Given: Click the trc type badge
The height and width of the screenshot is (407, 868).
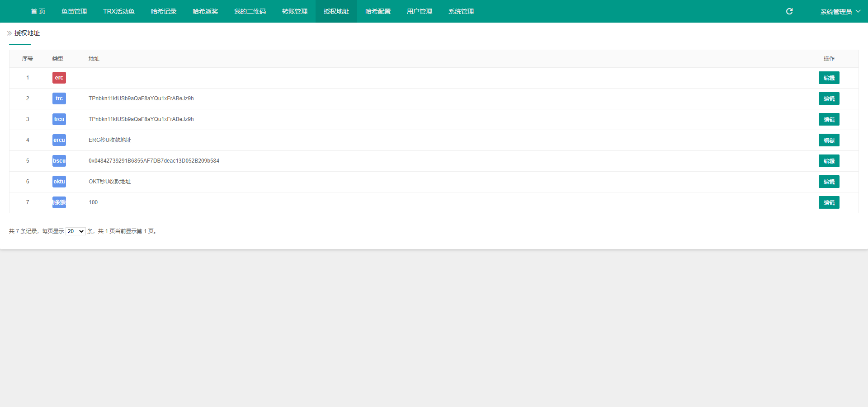Looking at the screenshot, I should click(x=59, y=98).
